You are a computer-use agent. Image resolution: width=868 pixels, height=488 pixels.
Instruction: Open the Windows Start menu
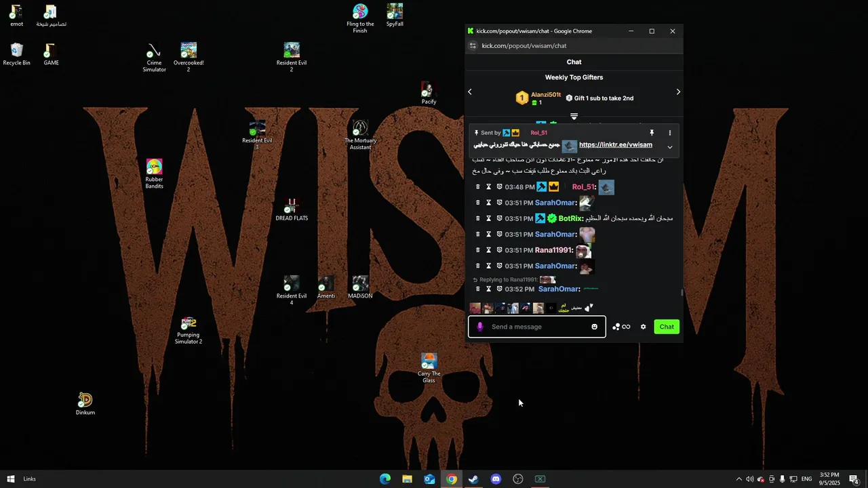(10, 479)
